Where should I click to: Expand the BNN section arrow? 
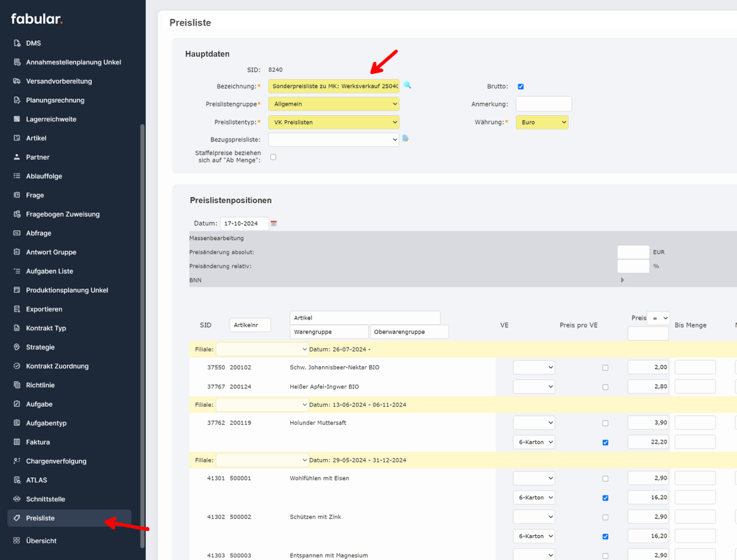click(622, 280)
